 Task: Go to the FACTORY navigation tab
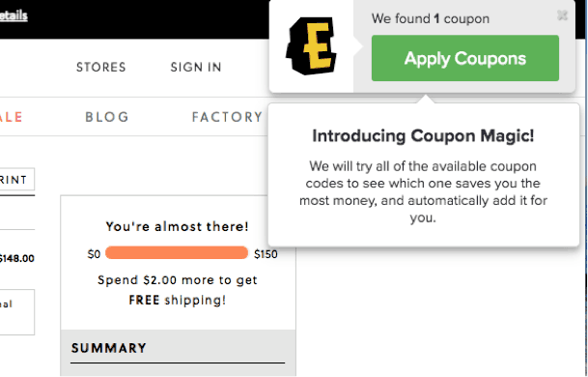[227, 117]
